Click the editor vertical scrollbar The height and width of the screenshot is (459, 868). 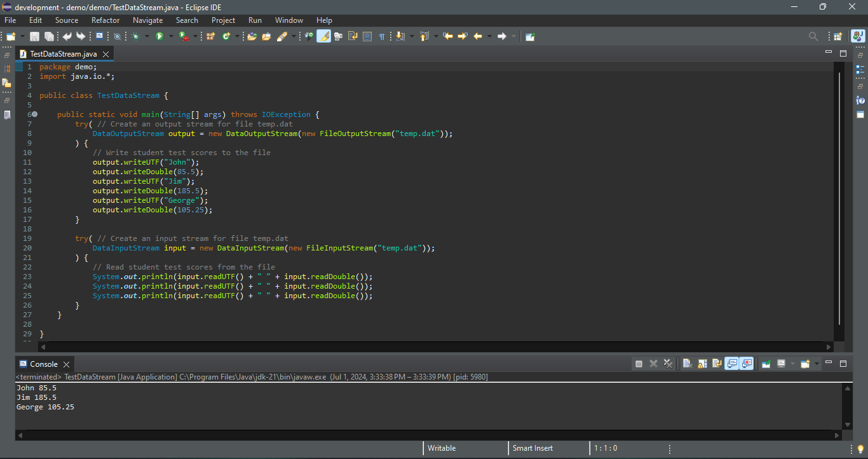click(x=839, y=197)
